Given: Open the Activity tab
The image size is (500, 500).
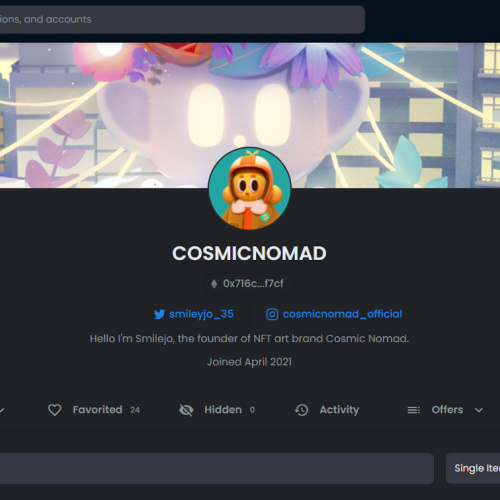Looking at the screenshot, I should point(327,410).
